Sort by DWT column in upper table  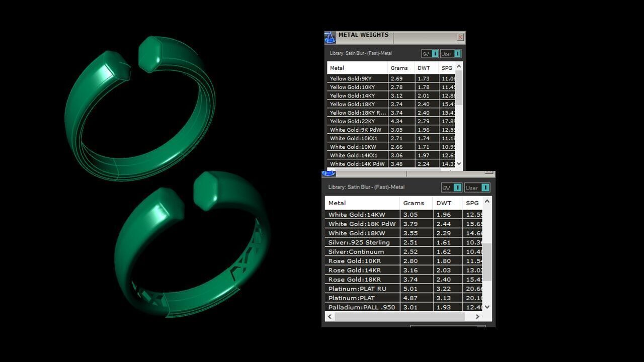pos(427,68)
